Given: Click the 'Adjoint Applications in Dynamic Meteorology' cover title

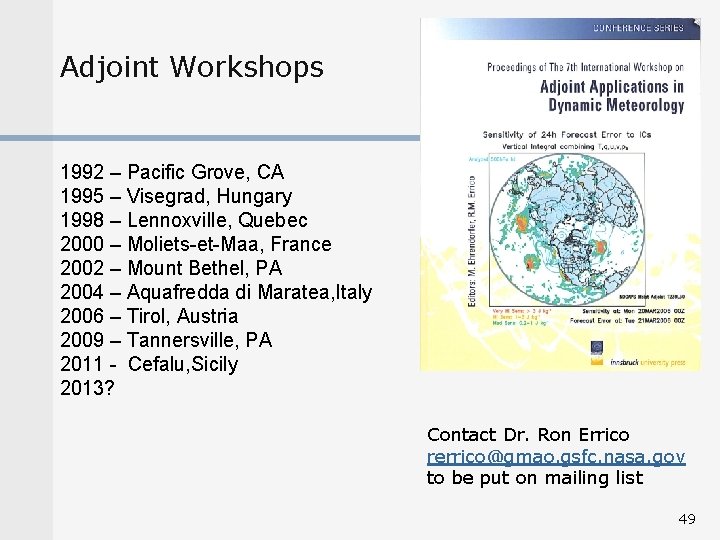Looking at the screenshot, I should pos(612,96).
